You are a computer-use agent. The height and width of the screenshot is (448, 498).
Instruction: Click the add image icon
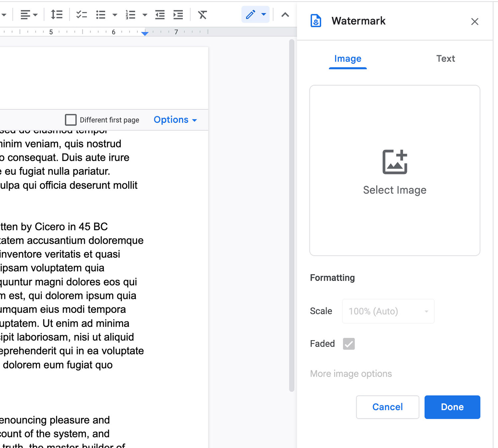point(395,162)
